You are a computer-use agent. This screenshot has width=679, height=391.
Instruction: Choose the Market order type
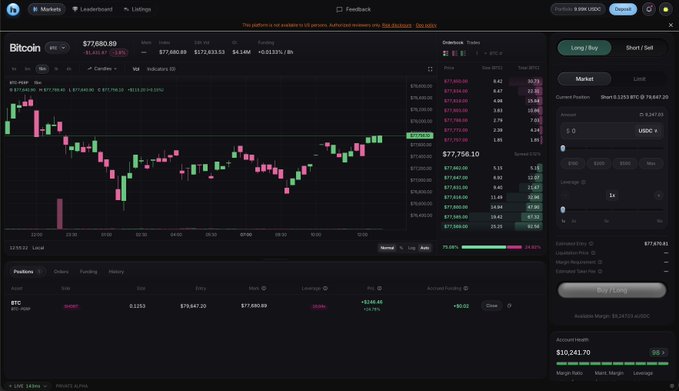[x=584, y=79]
